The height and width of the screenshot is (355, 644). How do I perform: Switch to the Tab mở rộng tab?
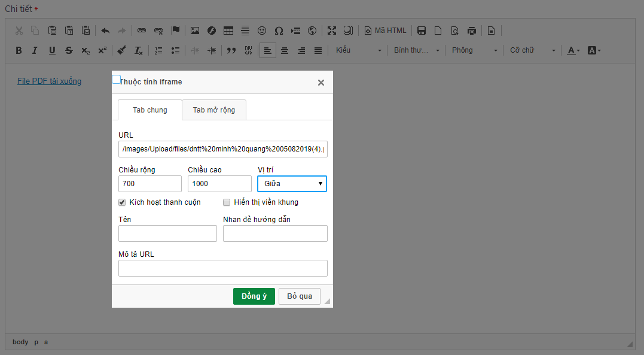point(214,110)
